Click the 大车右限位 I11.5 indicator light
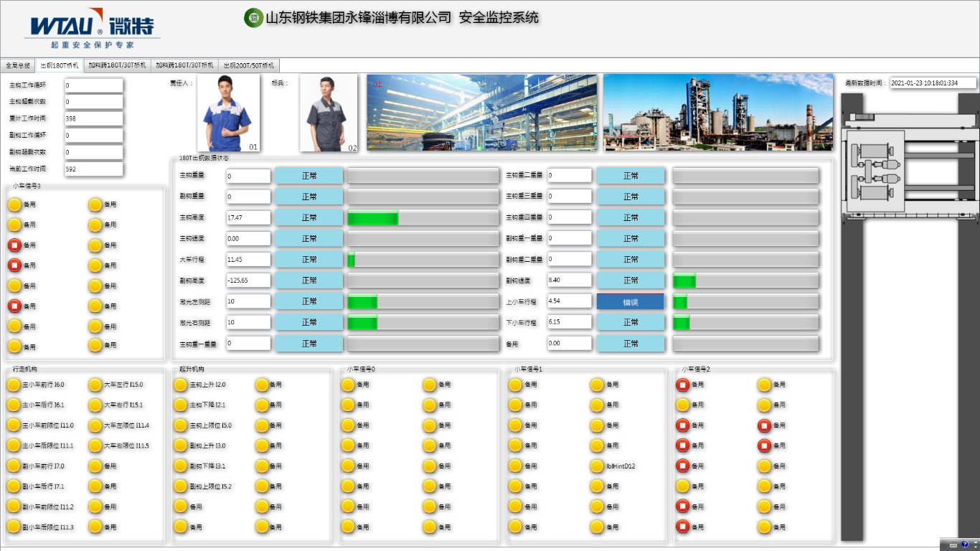This screenshot has width=980, height=551. tap(95, 446)
